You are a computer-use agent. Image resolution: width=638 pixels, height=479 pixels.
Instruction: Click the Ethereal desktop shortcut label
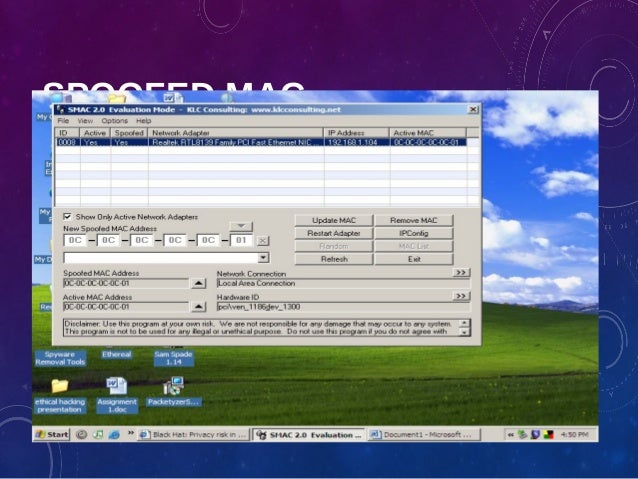click(116, 353)
